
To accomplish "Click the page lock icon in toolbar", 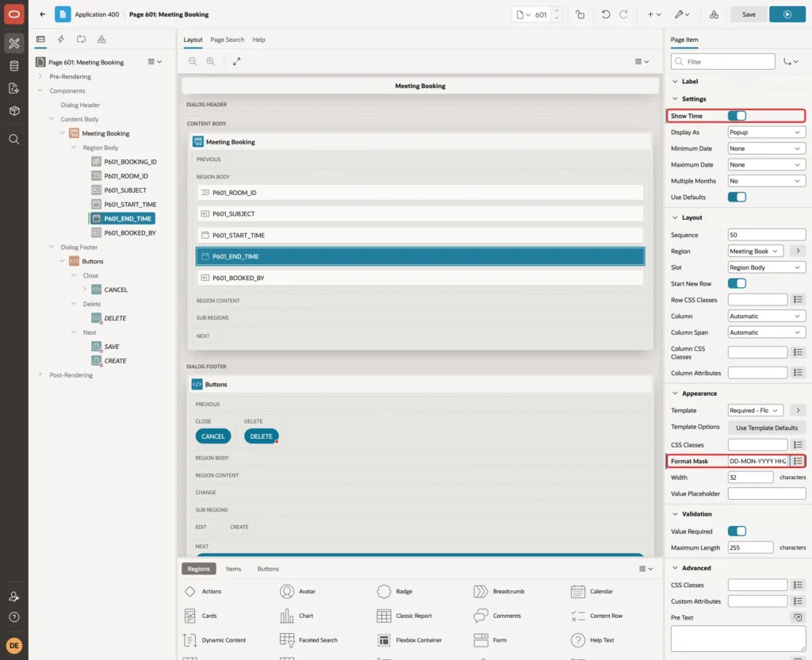I will pyautogui.click(x=580, y=14).
